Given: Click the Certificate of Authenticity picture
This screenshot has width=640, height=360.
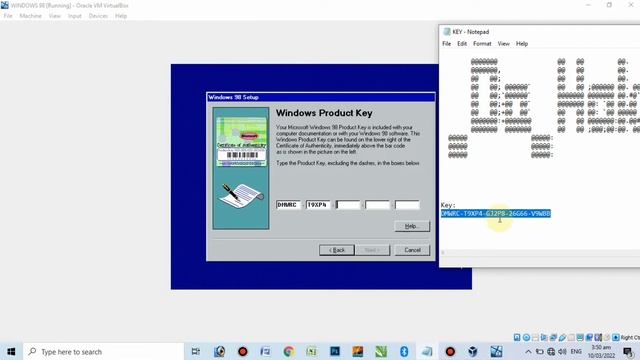Looking at the screenshot, I should tap(241, 142).
